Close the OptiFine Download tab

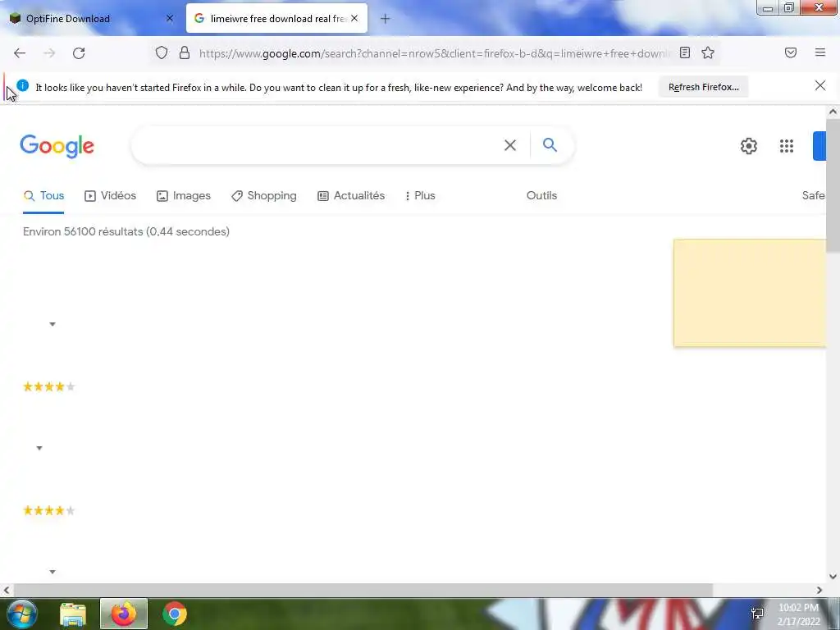pos(170,18)
